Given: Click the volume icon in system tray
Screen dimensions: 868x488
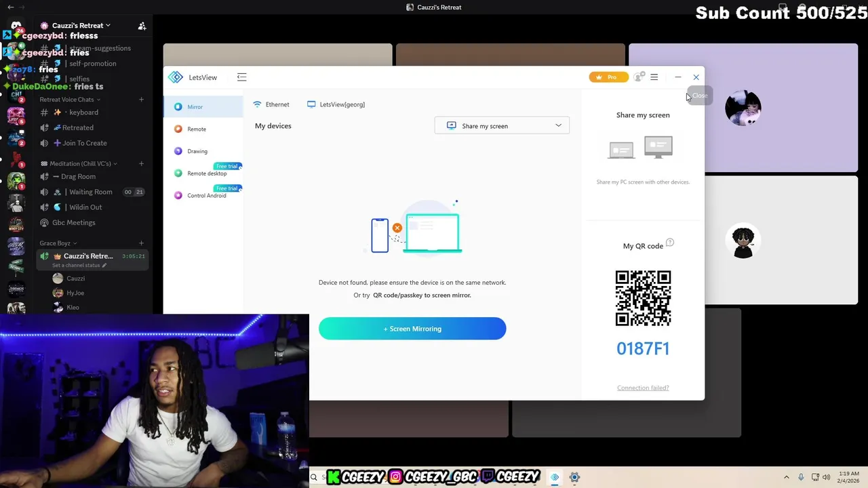Looking at the screenshot, I should [x=827, y=477].
